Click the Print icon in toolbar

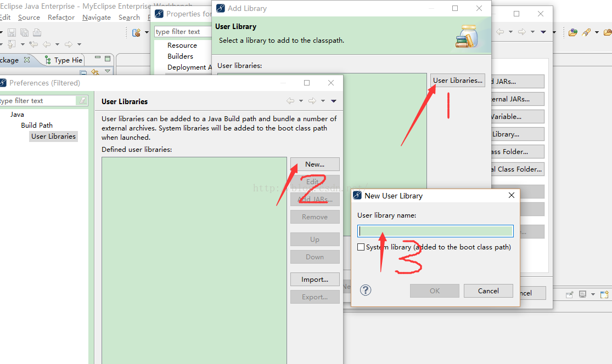point(37,32)
